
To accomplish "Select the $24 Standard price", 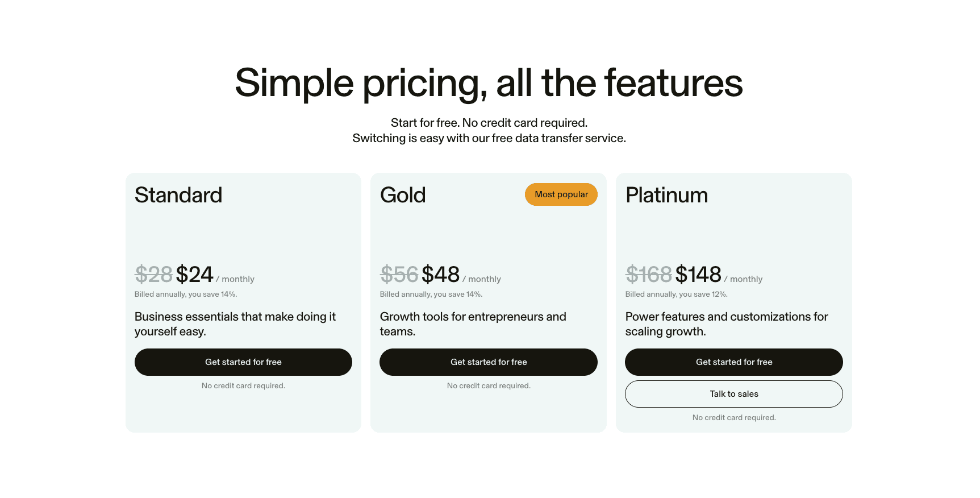I will (195, 275).
